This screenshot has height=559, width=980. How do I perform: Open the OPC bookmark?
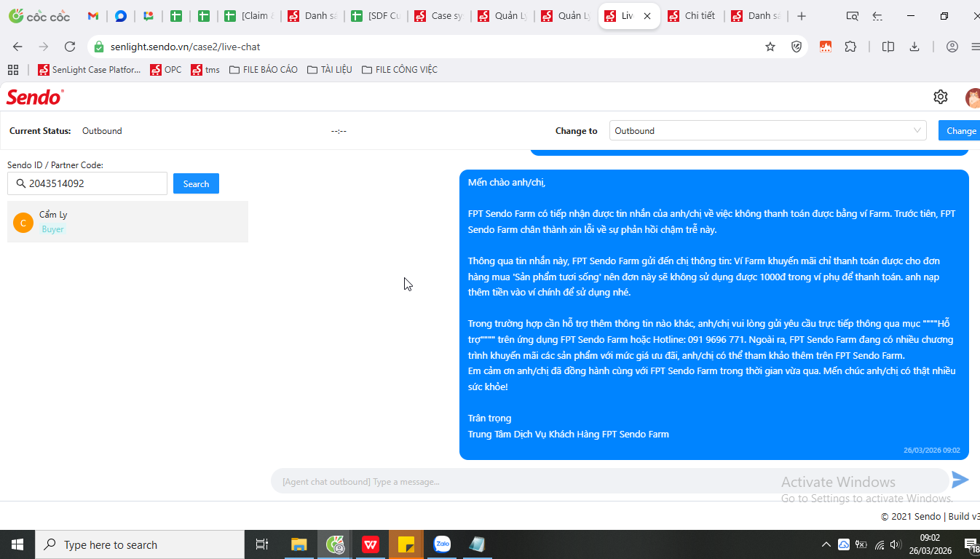pos(166,70)
